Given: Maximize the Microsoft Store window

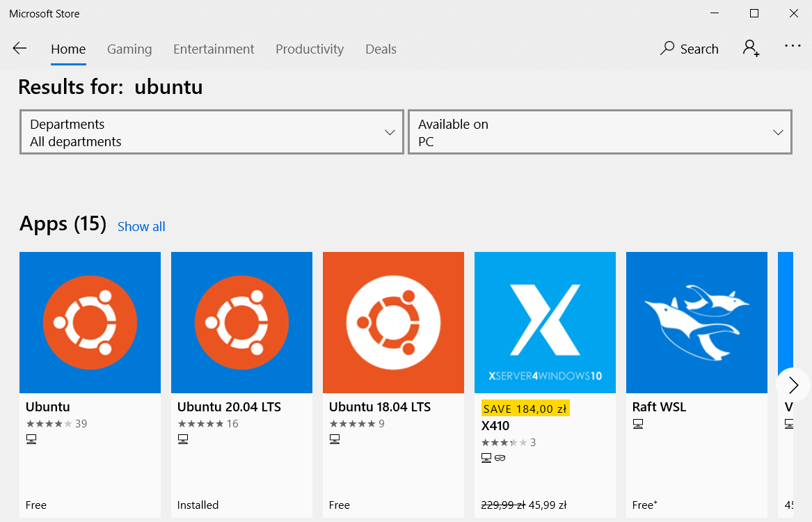Looking at the screenshot, I should pyautogui.click(x=754, y=13).
